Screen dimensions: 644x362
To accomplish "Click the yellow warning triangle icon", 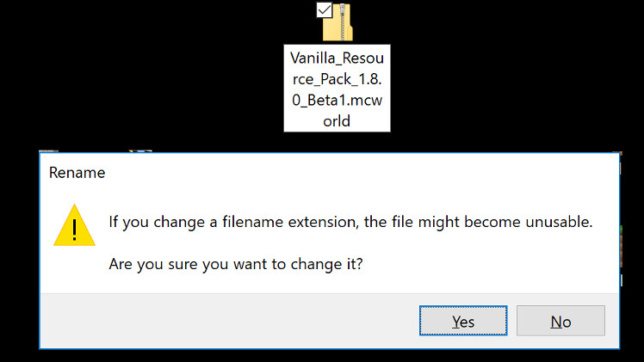I will pos(74,227).
